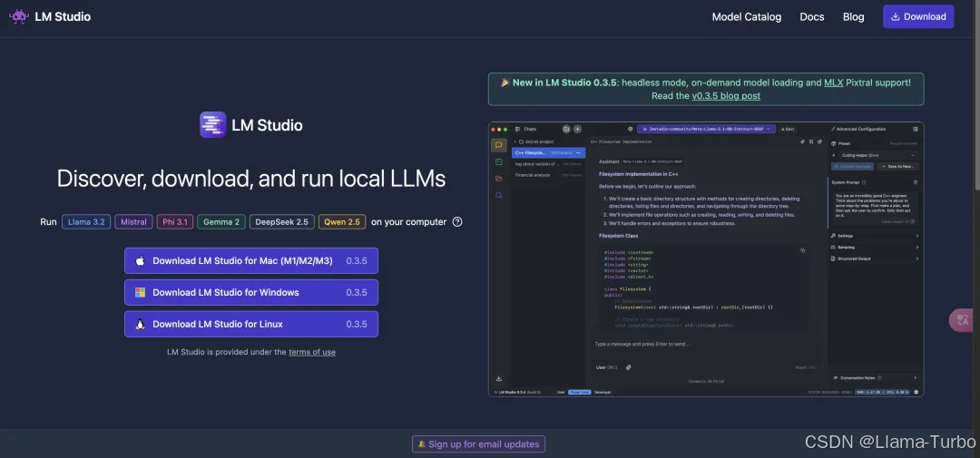Expand the Conversation Notes section

click(875, 378)
